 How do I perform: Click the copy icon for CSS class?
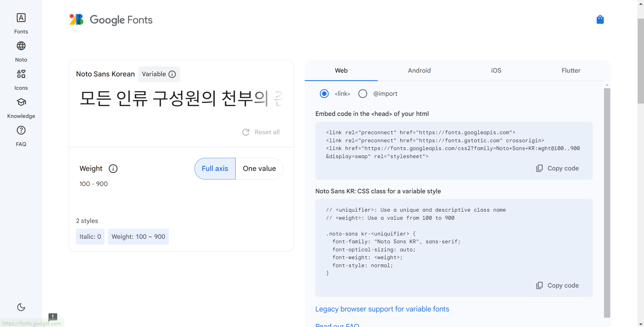(539, 286)
